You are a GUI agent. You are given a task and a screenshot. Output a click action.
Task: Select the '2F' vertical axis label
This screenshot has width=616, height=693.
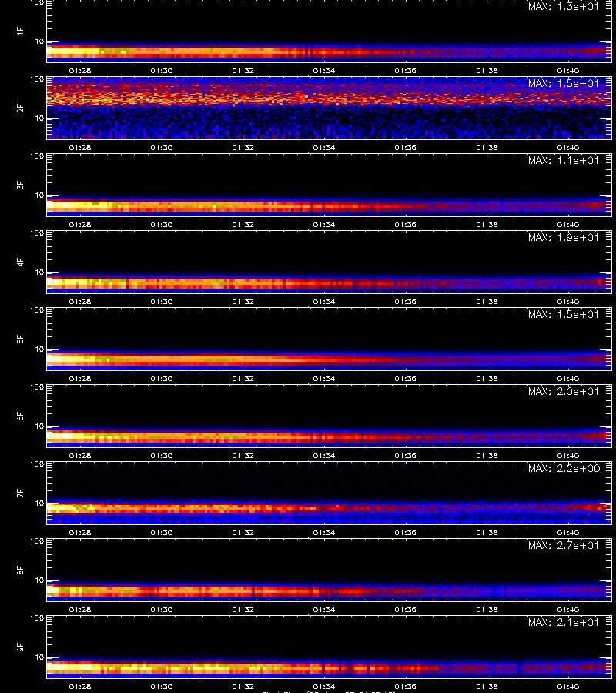(x=20, y=108)
